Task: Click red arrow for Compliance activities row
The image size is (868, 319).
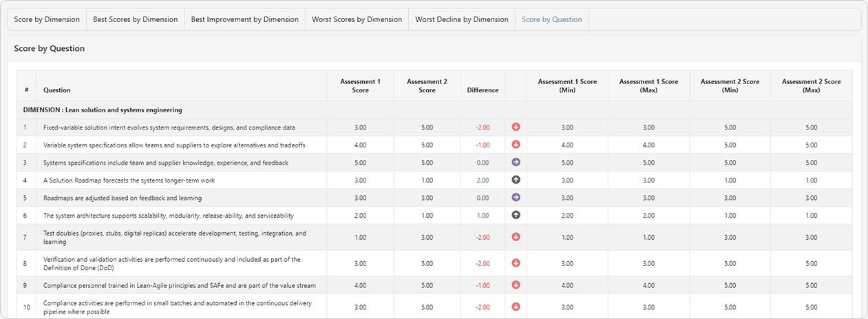Action: [516, 307]
